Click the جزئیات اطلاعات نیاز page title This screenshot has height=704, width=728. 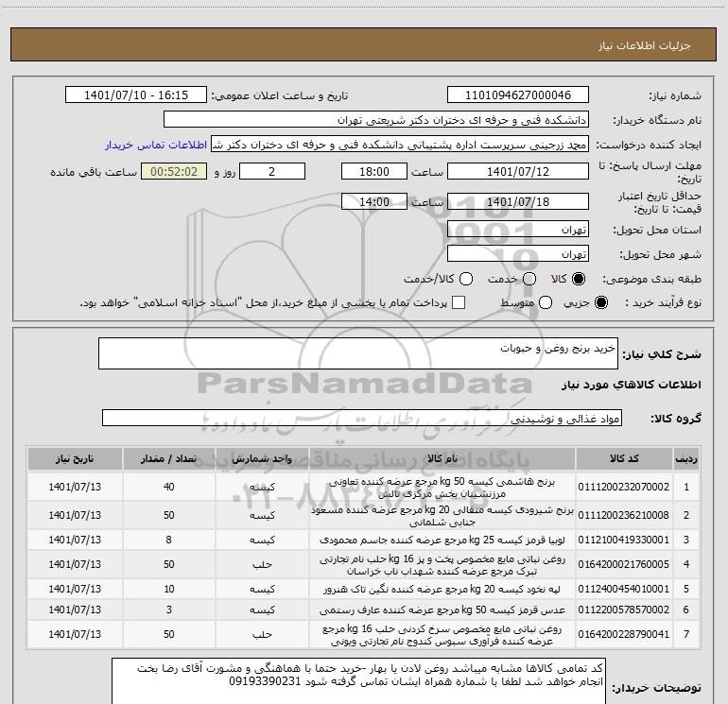(645, 45)
